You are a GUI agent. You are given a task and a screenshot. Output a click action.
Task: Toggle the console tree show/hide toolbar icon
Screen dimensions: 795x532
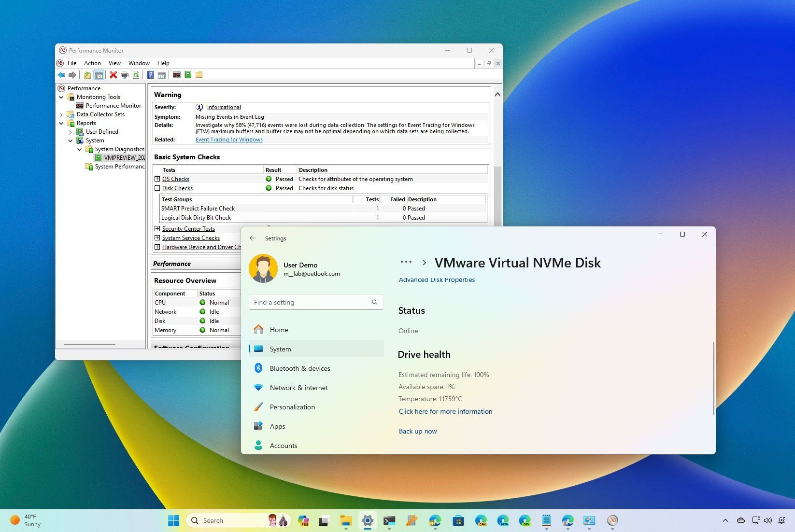[99, 75]
